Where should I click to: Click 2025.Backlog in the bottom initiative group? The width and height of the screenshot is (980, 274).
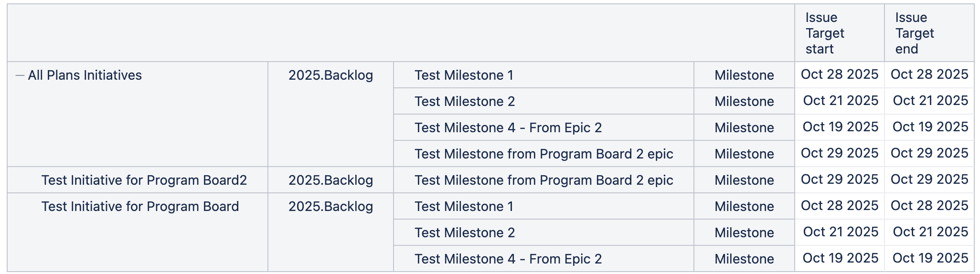[x=330, y=207]
